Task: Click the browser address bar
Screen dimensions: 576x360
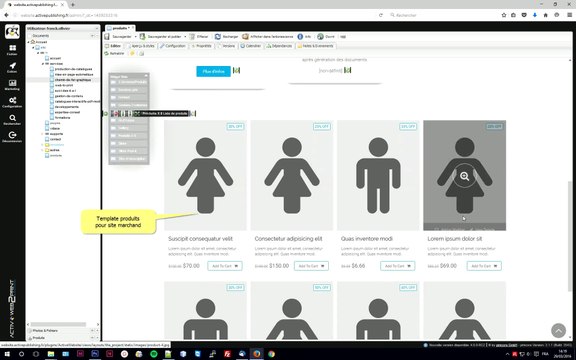Action: (197, 15)
